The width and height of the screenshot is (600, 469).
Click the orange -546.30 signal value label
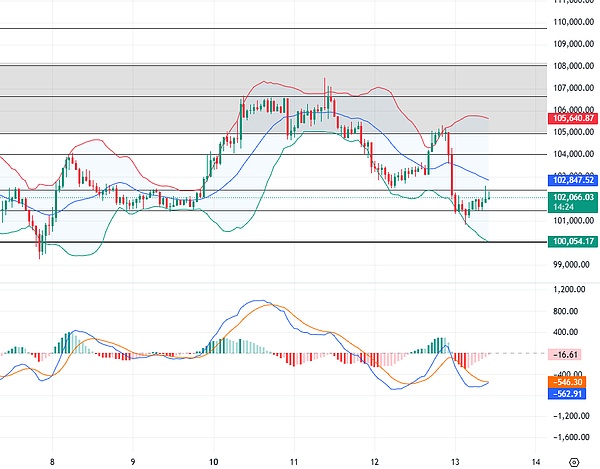[572, 381]
